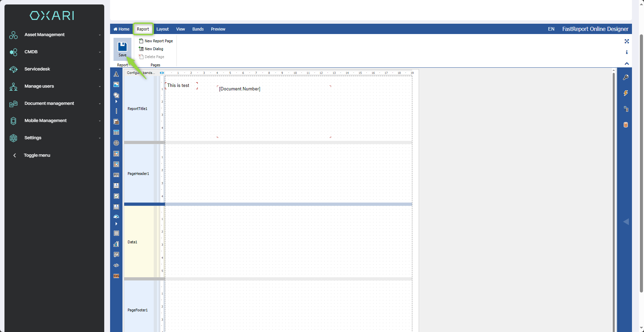This screenshot has width=644, height=332.
Task: Toggle fullscreen designer mode
Action: pyautogui.click(x=626, y=41)
